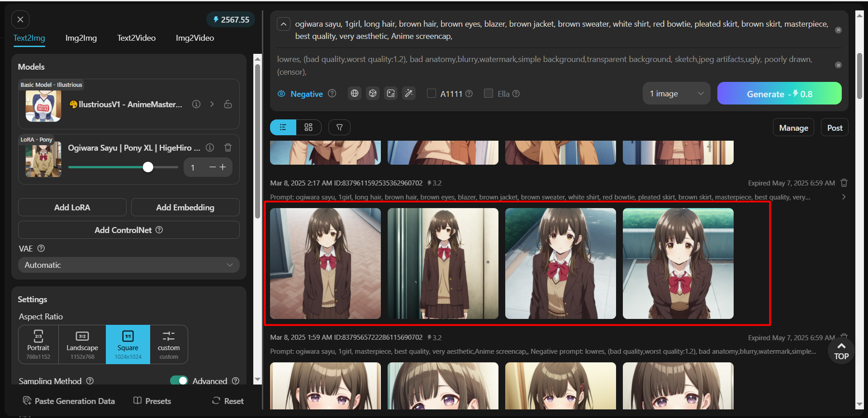Viewport: 868px width, 418px height.
Task: Decrease LoRA weight with minus
Action: 212,167
